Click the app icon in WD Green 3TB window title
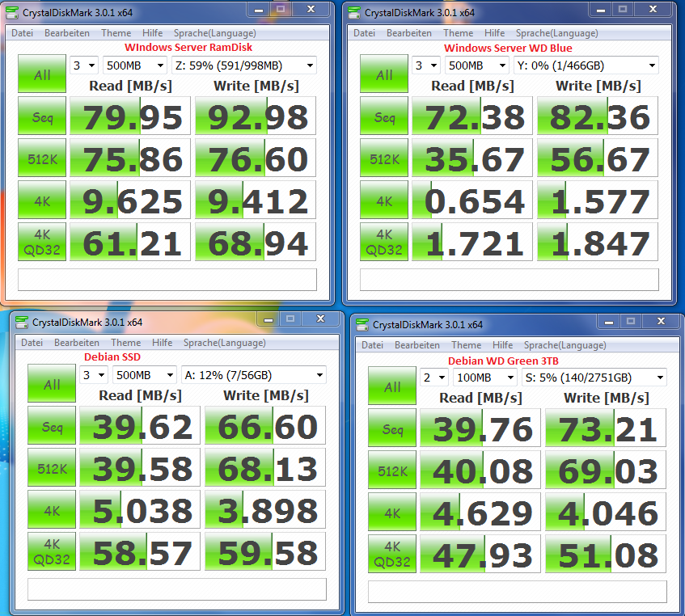This screenshot has height=616, width=685. click(362, 325)
